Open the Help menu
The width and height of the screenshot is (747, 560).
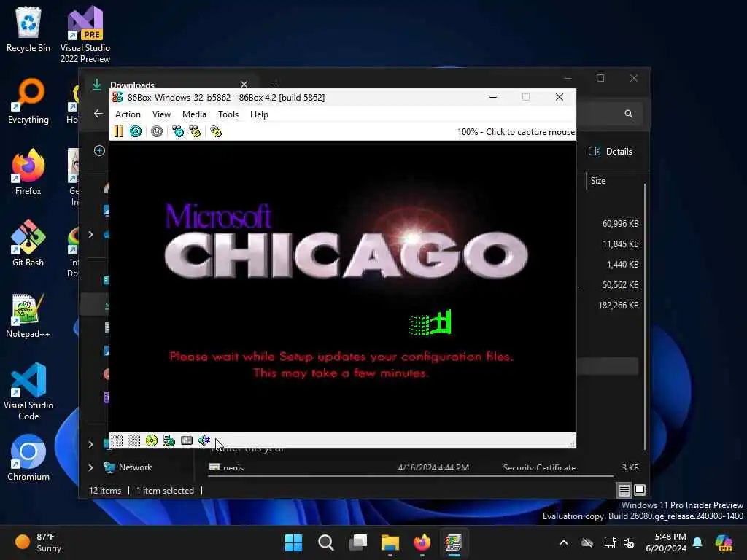click(x=259, y=114)
